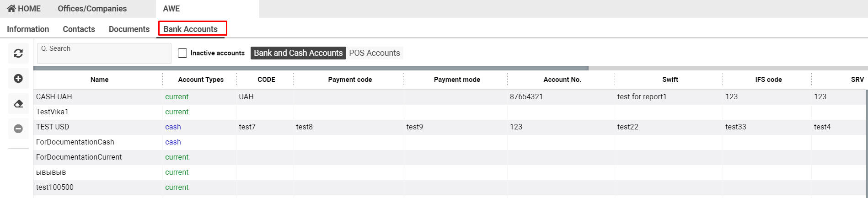This screenshot has height=198, width=868.
Task: Click the Payment mode column header
Action: point(457,80)
